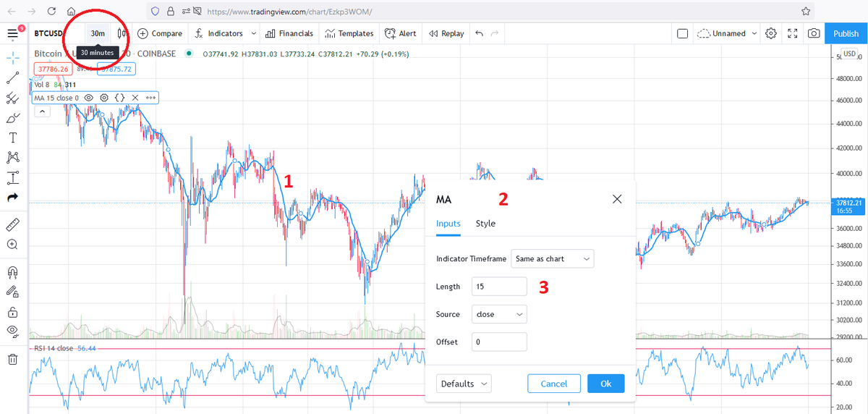Click the USD currency label on price scale
The width and height of the screenshot is (868, 414).
pyautogui.click(x=849, y=54)
